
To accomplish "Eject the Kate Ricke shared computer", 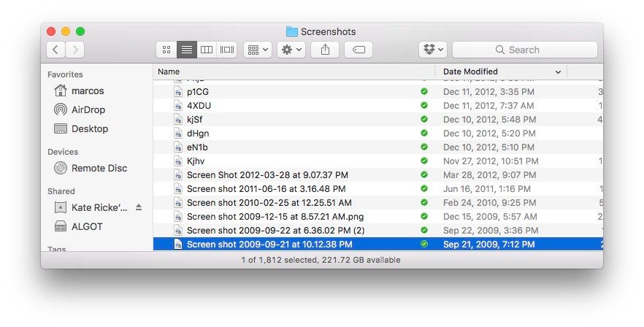I will click(x=139, y=207).
